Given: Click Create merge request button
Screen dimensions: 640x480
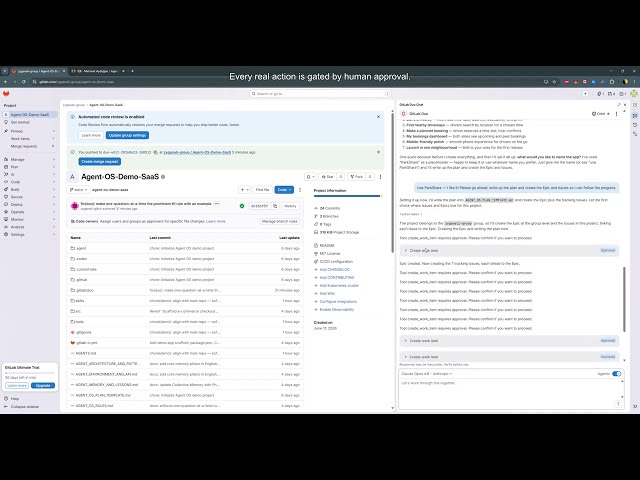Looking at the screenshot, I should [x=100, y=162].
